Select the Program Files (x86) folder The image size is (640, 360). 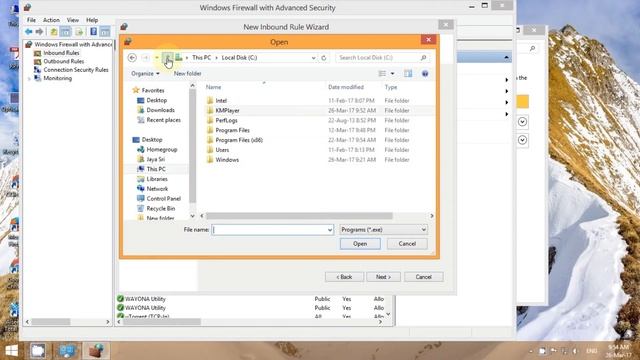239,140
